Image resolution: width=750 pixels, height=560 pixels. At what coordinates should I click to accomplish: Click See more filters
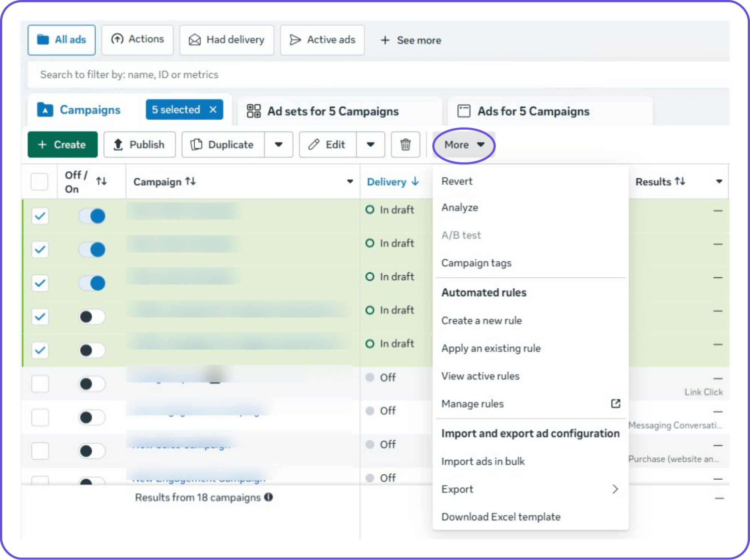coord(411,40)
